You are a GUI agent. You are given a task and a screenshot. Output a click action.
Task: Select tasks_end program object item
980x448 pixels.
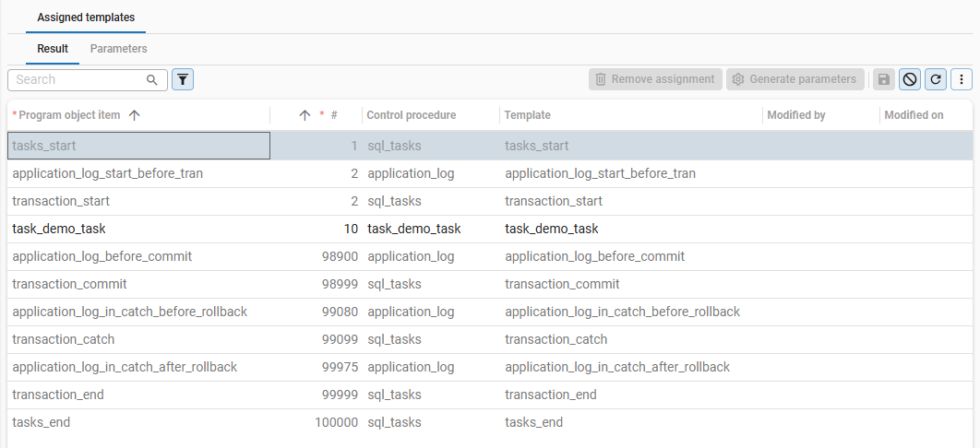tap(138, 422)
